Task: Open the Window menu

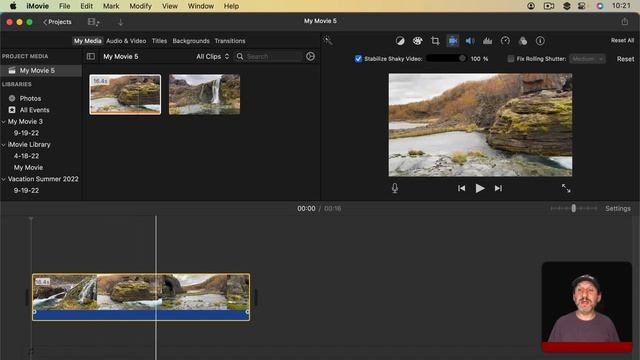Action: pyautogui.click(x=200, y=6)
